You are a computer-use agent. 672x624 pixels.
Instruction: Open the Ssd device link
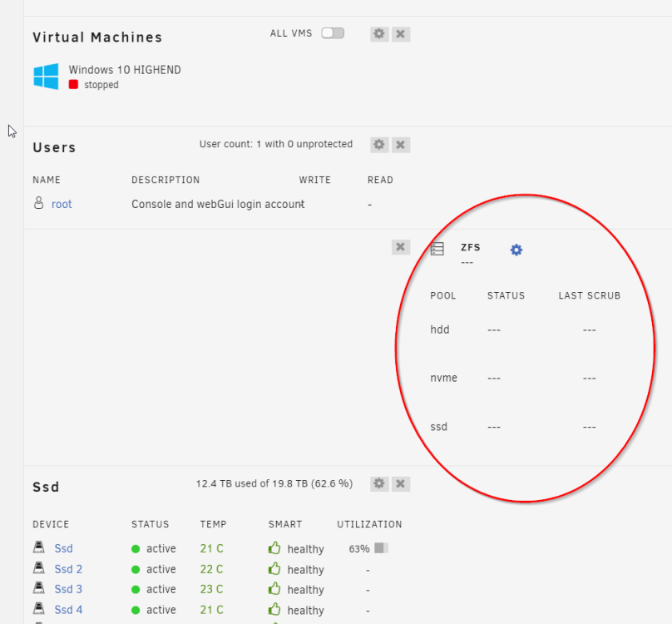click(63, 548)
